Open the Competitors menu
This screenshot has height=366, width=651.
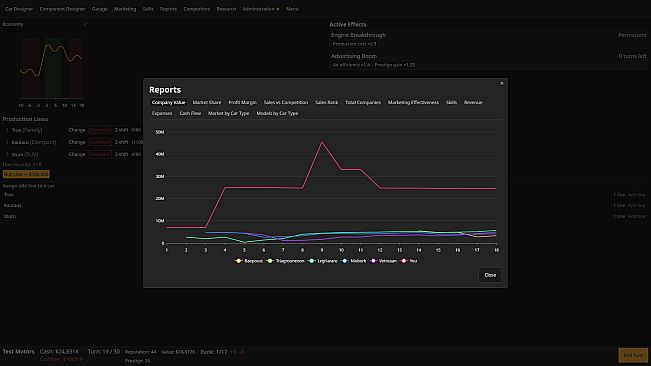click(x=196, y=9)
